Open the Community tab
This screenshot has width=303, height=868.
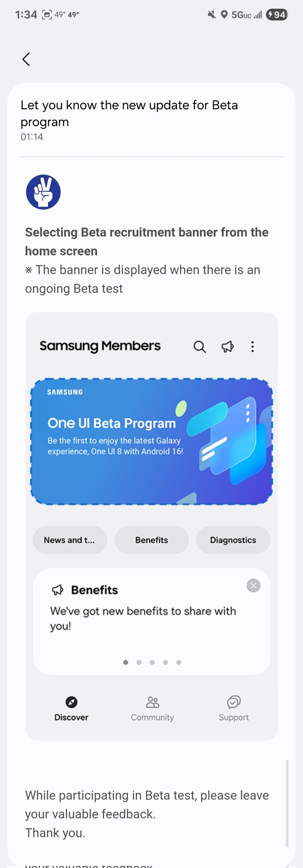152,708
